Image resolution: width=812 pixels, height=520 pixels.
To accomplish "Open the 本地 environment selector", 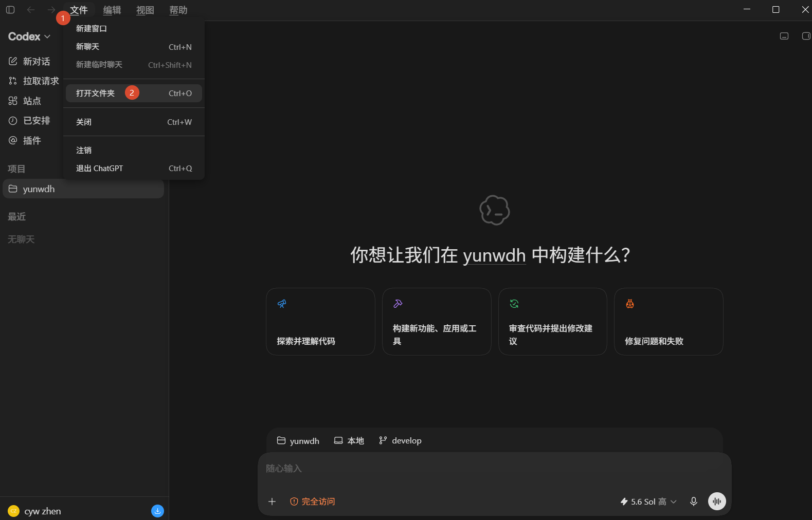I will coord(349,440).
